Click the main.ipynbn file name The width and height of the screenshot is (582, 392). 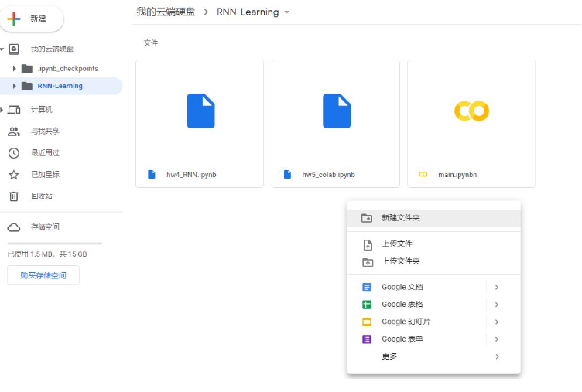tap(457, 175)
